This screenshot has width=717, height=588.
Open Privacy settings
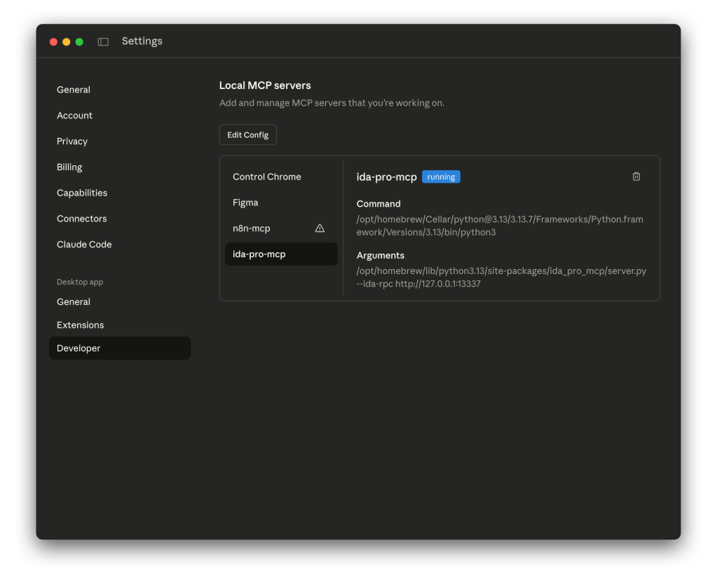click(72, 142)
